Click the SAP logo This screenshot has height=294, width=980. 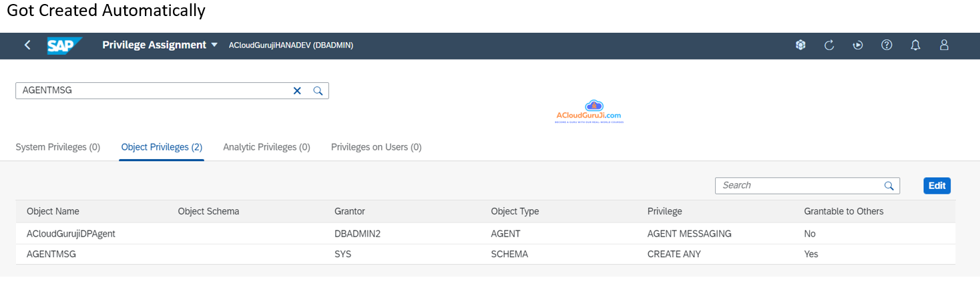point(64,45)
